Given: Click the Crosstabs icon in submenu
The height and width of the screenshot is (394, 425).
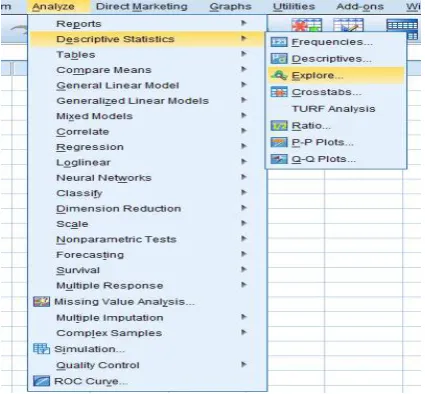Looking at the screenshot, I should coord(279,92).
